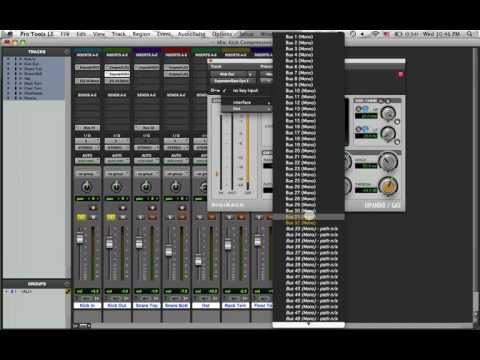Record-enable the Snare Bott track
The image size is (480, 360).
(x=182, y=208)
